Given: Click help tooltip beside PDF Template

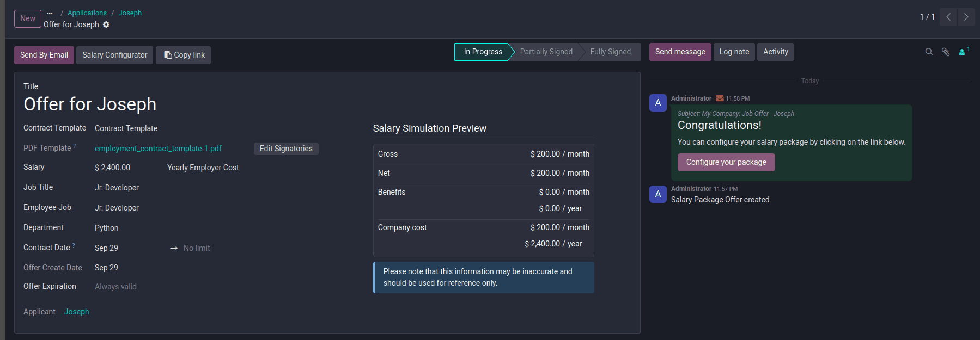Looking at the screenshot, I should (75, 146).
